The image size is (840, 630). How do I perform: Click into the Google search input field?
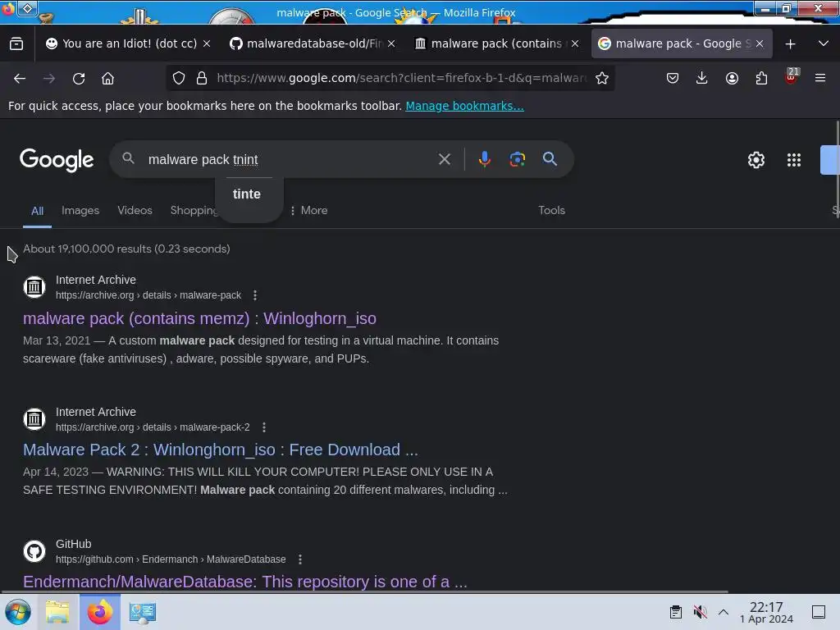(290, 159)
